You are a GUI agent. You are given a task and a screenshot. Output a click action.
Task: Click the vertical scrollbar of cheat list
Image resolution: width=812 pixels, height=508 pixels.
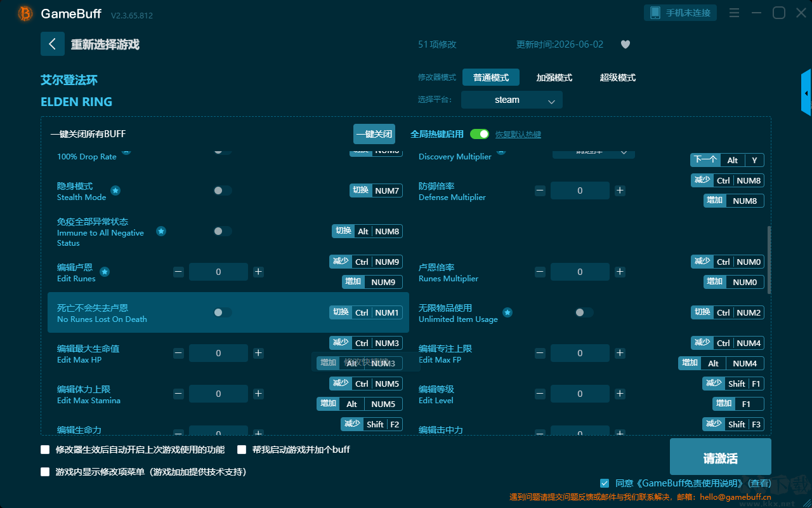[x=769, y=260]
